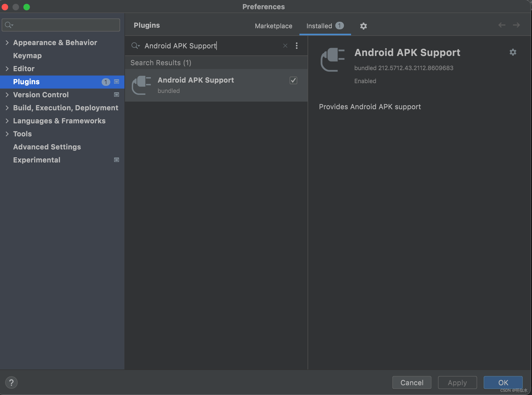Expand the Build, Execution, Deployment section

click(x=7, y=108)
